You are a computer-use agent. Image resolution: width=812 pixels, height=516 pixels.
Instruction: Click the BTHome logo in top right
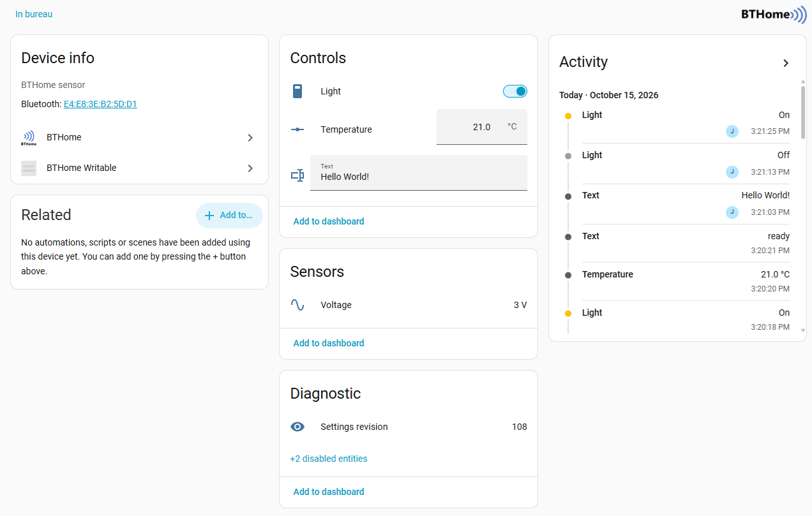coord(773,15)
